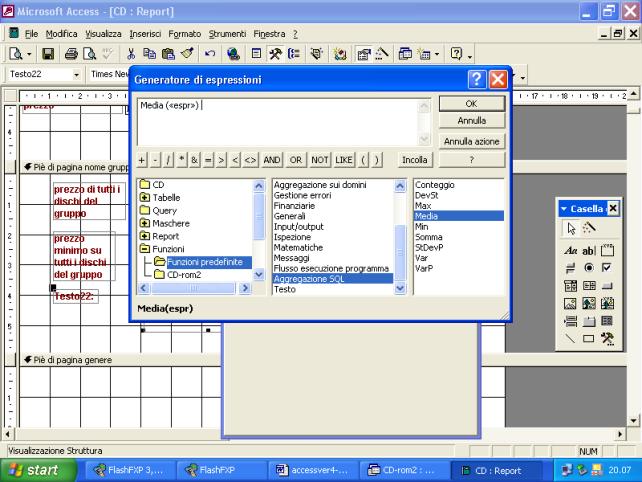Select the Check Box tool in toolbox
Screen dimensions: 642x482
[607, 268]
